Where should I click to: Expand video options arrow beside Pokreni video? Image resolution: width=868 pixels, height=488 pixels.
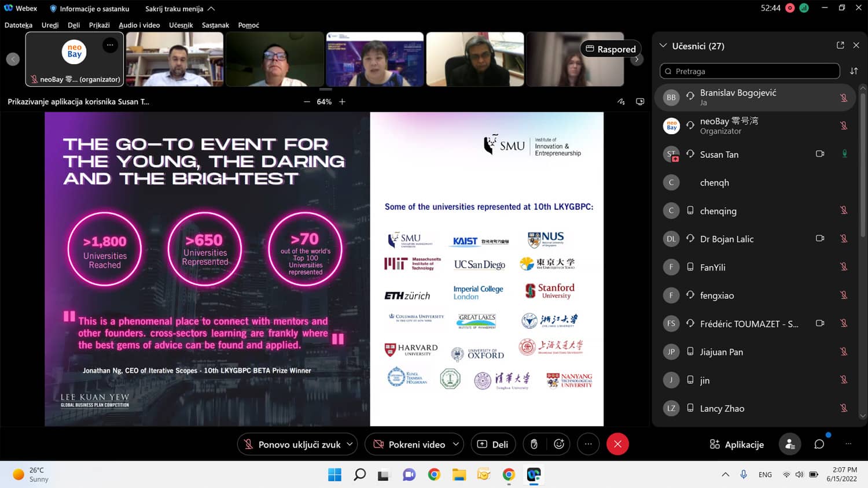(456, 444)
